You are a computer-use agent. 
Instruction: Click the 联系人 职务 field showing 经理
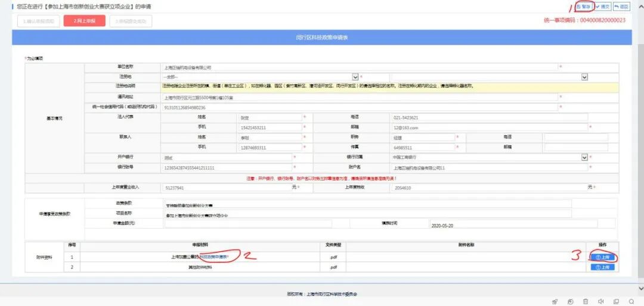point(423,138)
